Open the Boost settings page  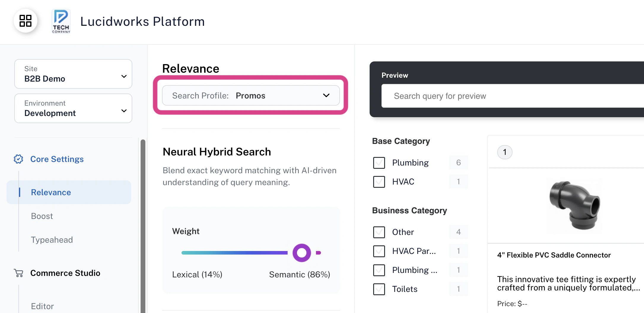pyautogui.click(x=42, y=216)
